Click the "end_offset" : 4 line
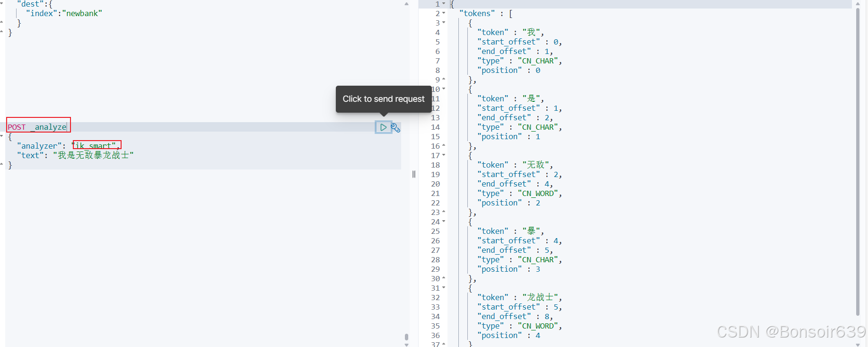Screen dimensions: 868x347 pos(515,184)
